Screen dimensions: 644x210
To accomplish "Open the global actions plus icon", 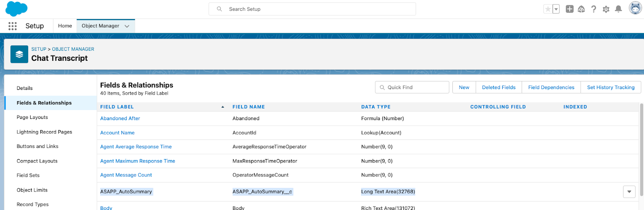I will point(570,9).
